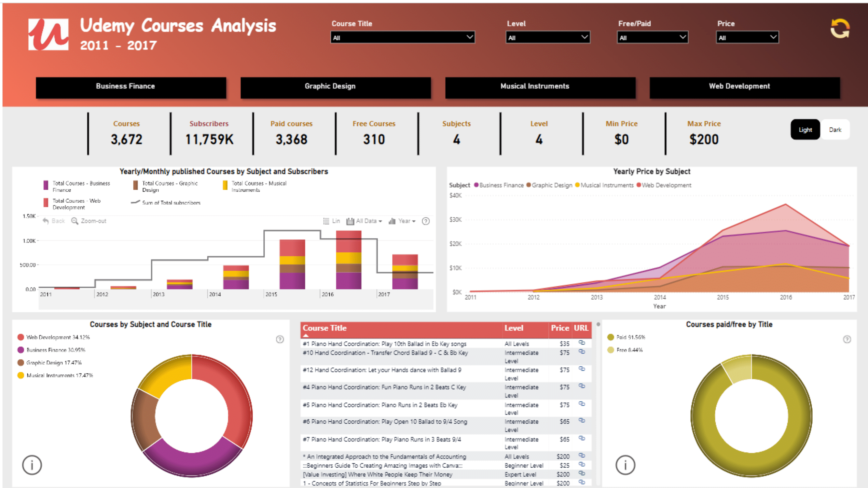The width and height of the screenshot is (868, 488).
Task: Click help icon on paid/free chart
Action: (847, 339)
